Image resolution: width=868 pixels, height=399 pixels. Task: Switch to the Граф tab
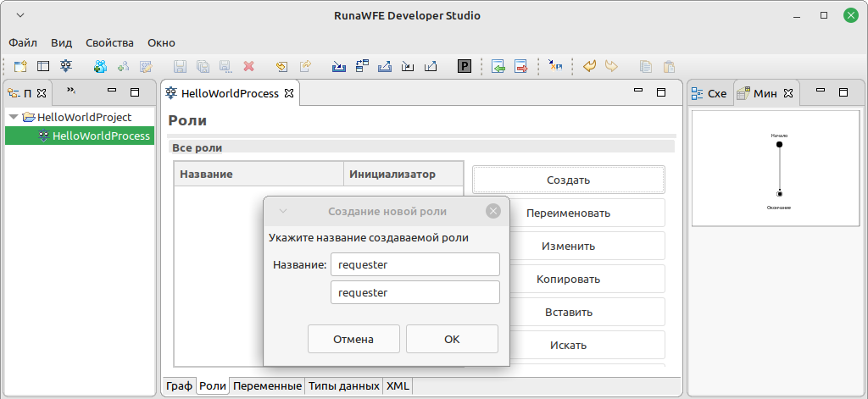pos(180,385)
